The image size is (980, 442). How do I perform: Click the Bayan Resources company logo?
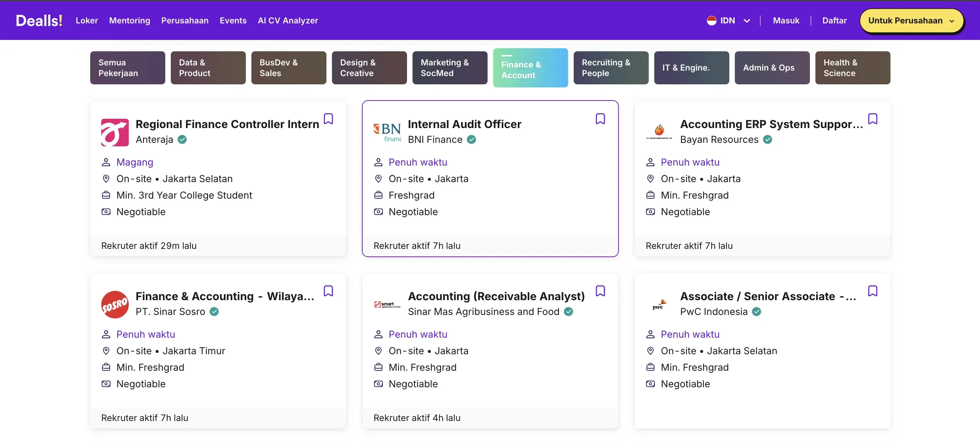(659, 133)
